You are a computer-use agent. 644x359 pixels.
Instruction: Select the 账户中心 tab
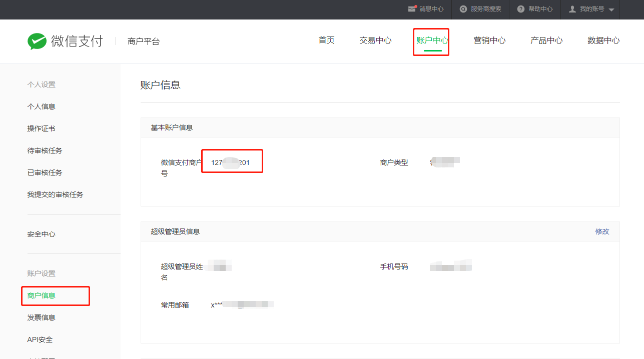(432, 40)
